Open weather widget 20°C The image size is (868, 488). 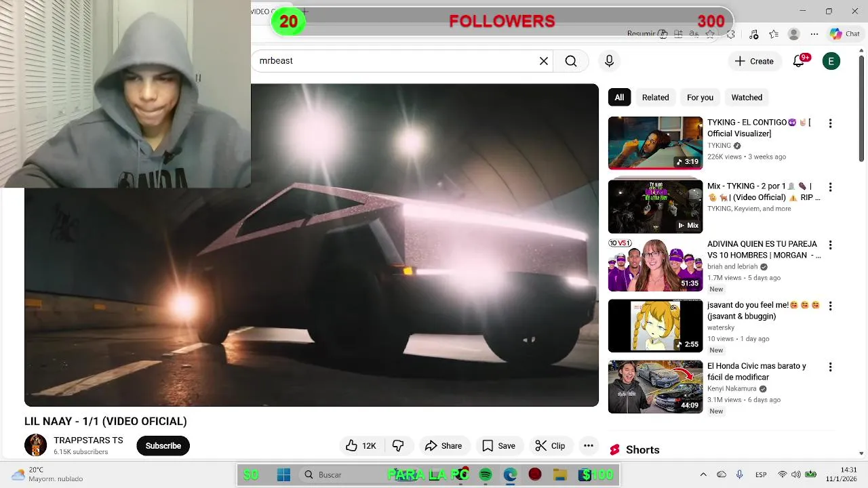click(46, 474)
